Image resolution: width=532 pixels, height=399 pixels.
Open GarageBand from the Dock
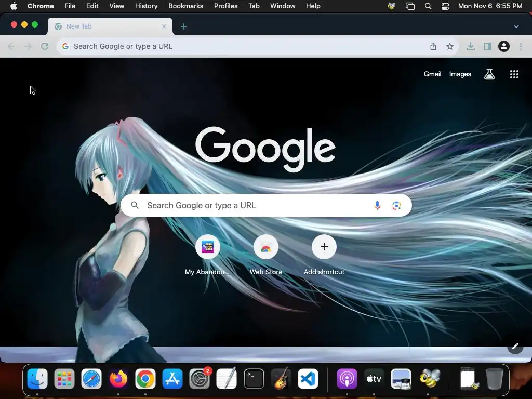[x=281, y=378]
